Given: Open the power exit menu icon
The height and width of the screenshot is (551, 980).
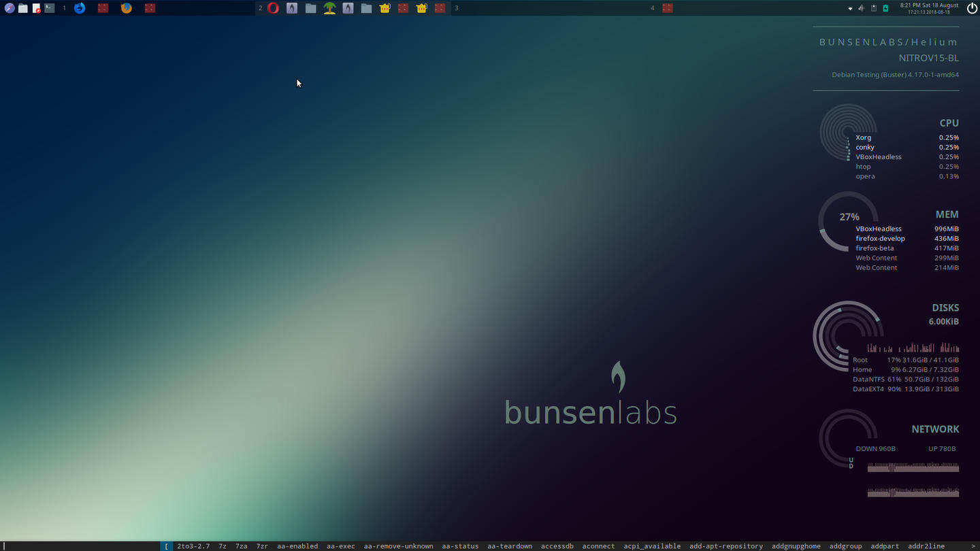Looking at the screenshot, I should (x=972, y=8).
